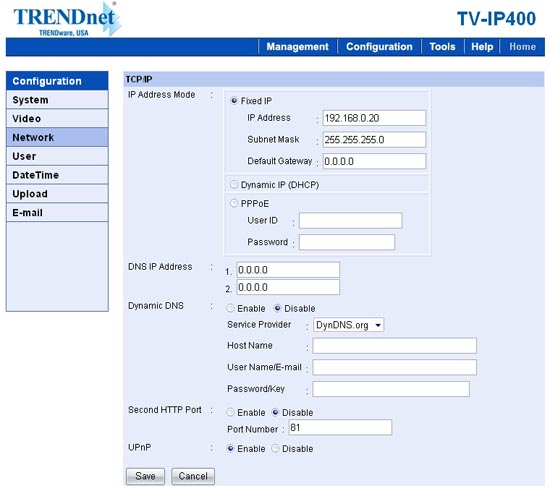Enable the Second HTTP Port

(x=230, y=412)
